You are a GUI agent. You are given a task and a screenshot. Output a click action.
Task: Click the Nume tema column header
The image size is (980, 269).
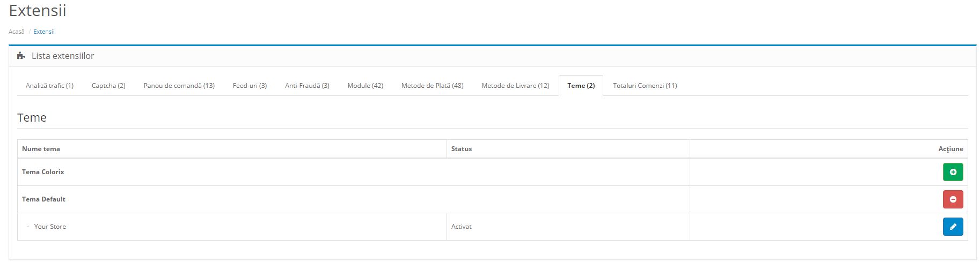pyautogui.click(x=41, y=149)
